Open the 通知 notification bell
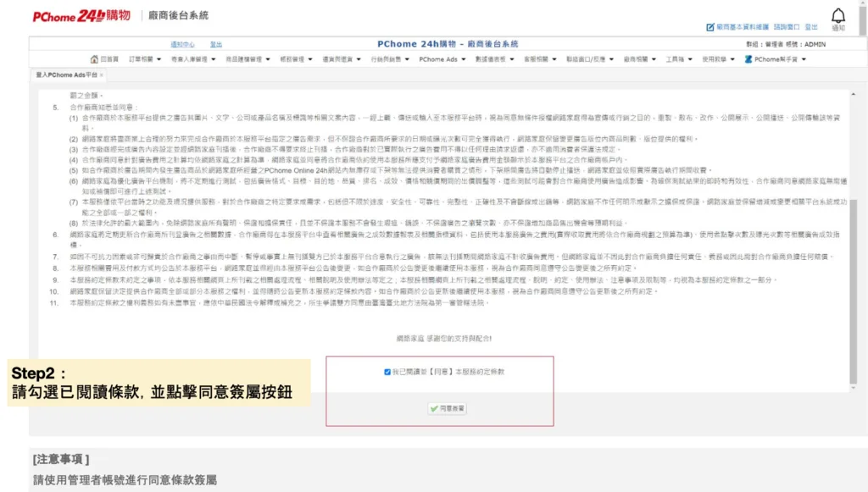 (x=837, y=19)
